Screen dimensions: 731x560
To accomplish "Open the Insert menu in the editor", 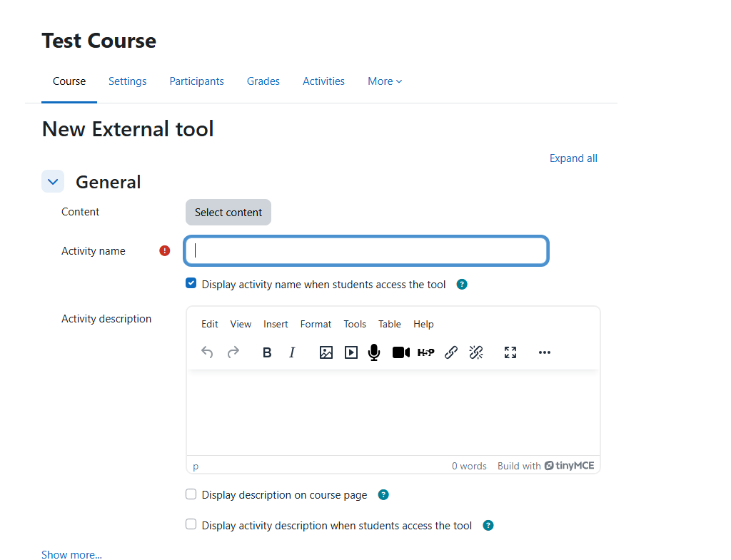I will coord(276,324).
